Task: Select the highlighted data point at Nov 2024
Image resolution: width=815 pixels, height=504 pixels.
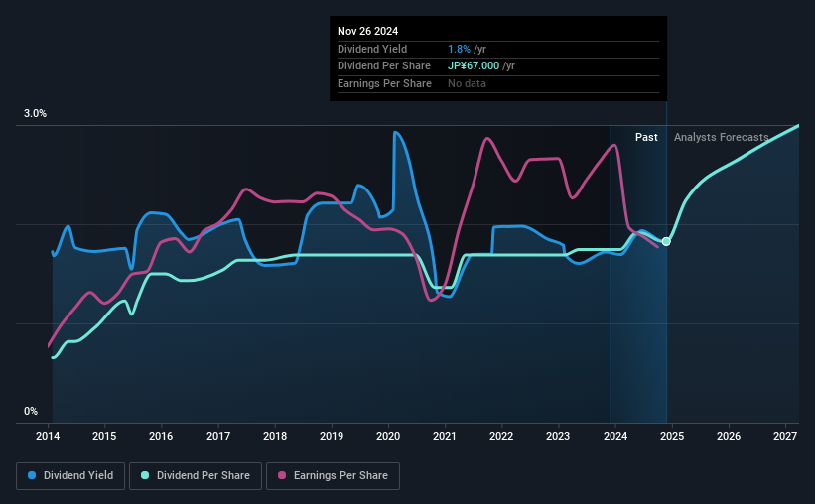Action: coord(666,242)
